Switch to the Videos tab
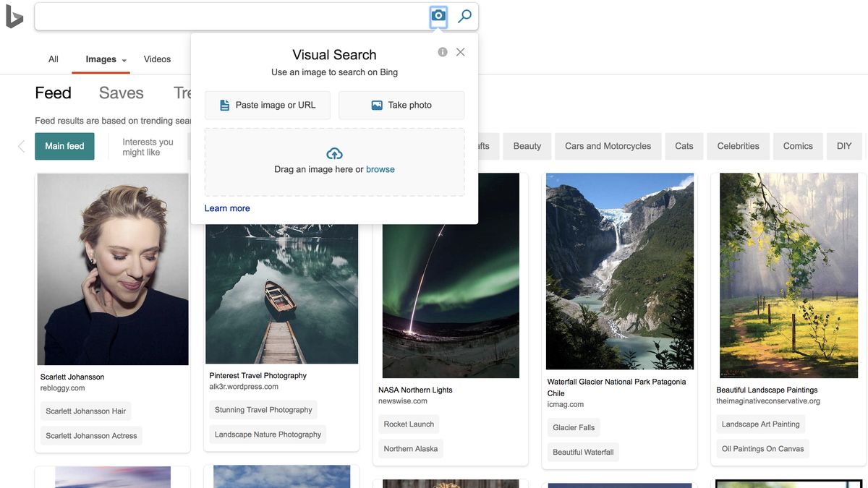The width and height of the screenshot is (868, 488). pyautogui.click(x=157, y=59)
